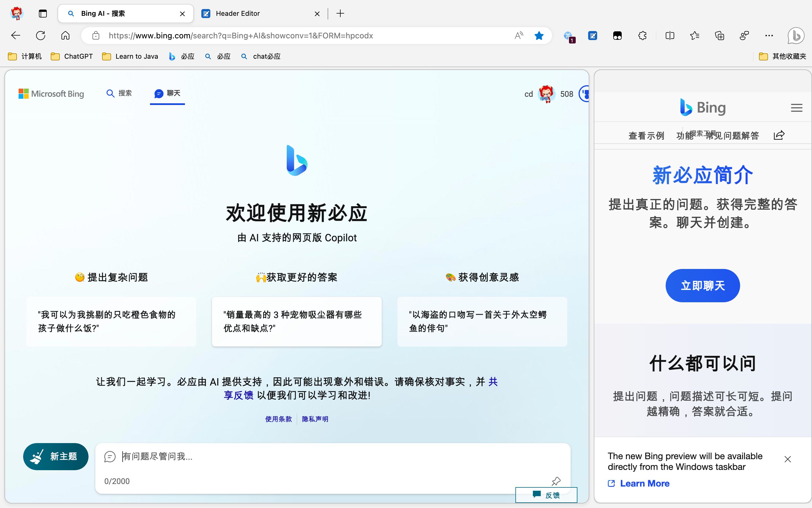Select the 聊天 tab
The height and width of the screenshot is (508, 812).
(167, 93)
